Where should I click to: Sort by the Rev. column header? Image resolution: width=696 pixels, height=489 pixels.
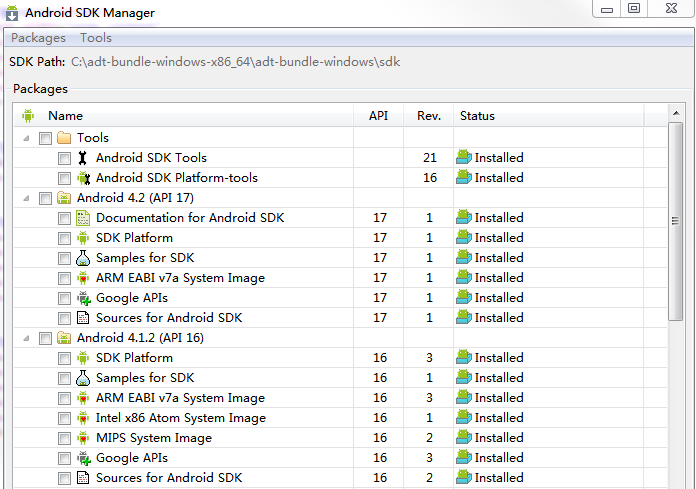point(429,116)
